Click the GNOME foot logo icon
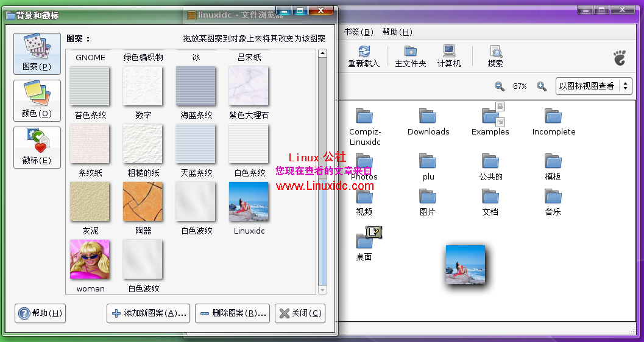This screenshot has height=342, width=644. pyautogui.click(x=620, y=58)
